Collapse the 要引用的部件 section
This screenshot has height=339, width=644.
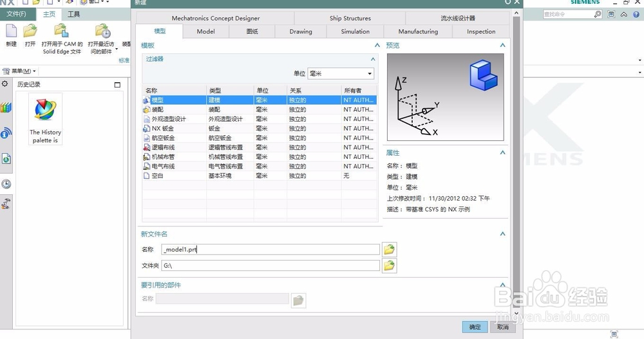pyautogui.click(x=502, y=284)
